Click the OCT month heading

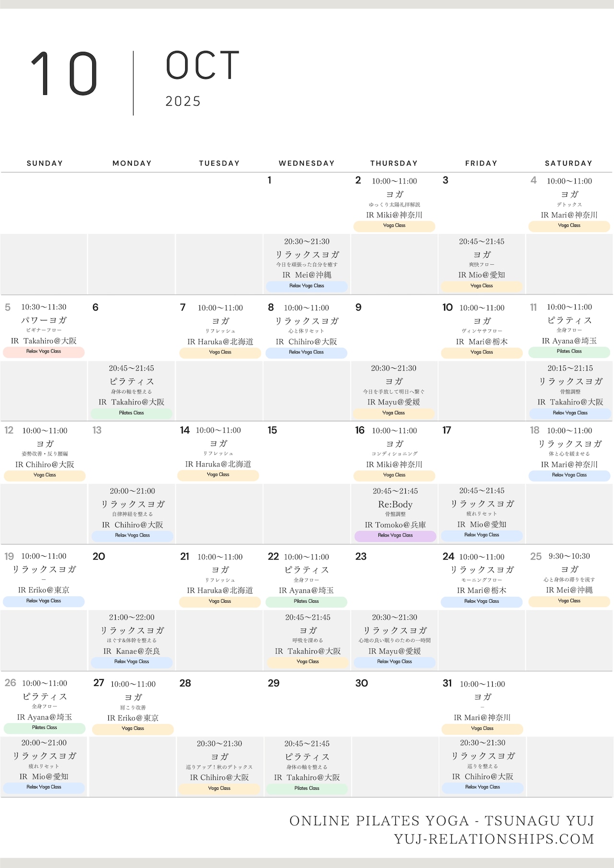pyautogui.click(x=202, y=66)
